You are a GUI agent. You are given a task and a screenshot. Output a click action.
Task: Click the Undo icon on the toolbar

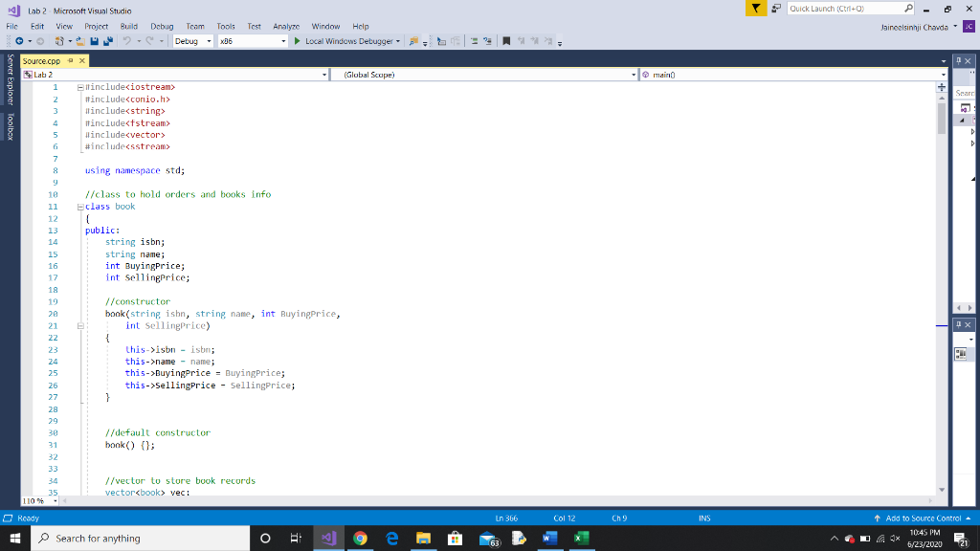pyautogui.click(x=126, y=41)
